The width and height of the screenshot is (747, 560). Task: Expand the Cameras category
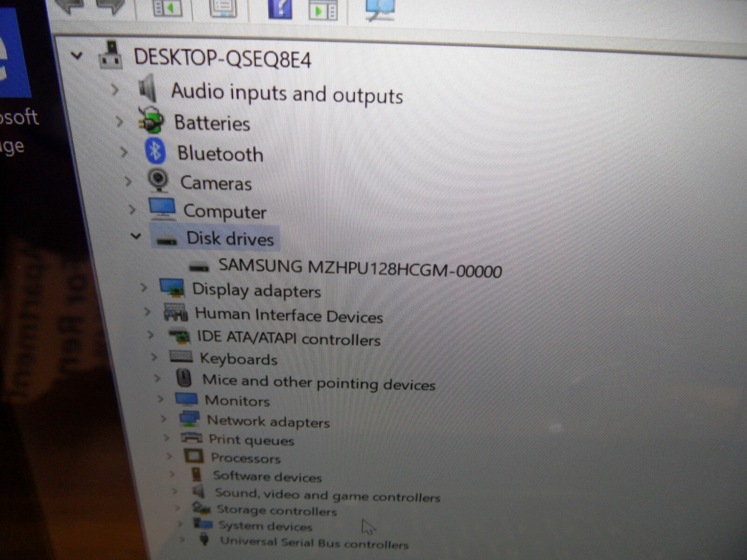click(x=128, y=181)
